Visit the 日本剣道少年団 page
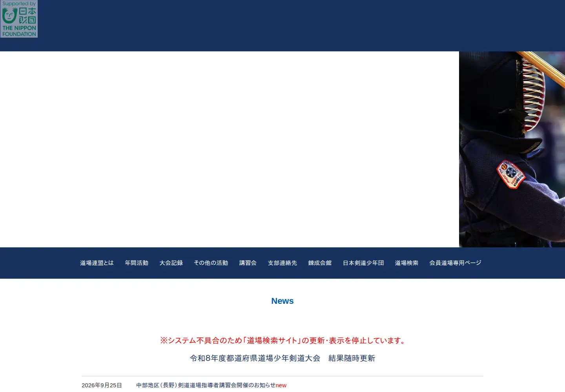The height and width of the screenshot is (392, 565). click(x=363, y=263)
